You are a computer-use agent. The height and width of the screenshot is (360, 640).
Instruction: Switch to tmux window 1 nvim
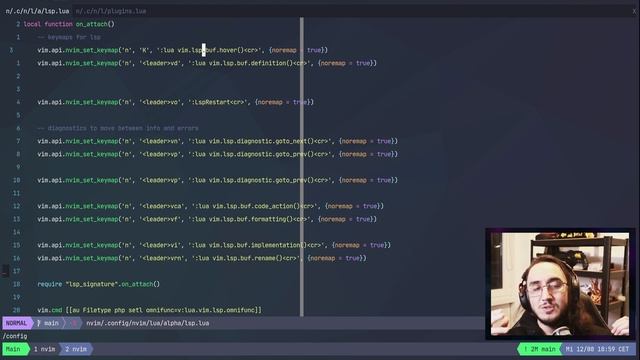44,349
